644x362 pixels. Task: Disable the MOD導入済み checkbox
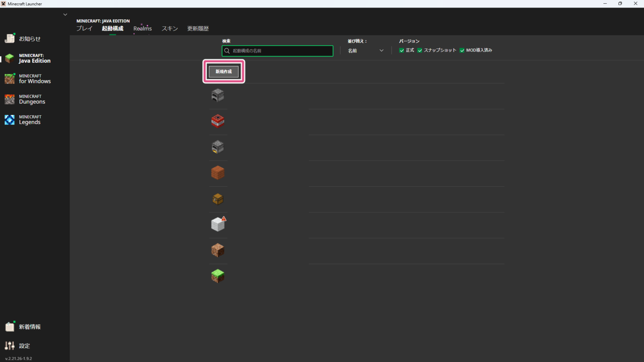pos(462,50)
